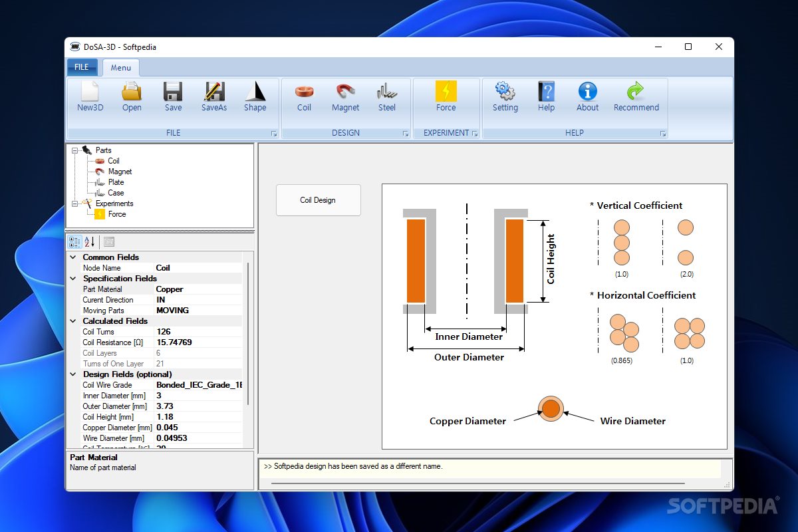The height and width of the screenshot is (532, 798).
Task: Click the saved design message in log
Action: [x=353, y=466]
